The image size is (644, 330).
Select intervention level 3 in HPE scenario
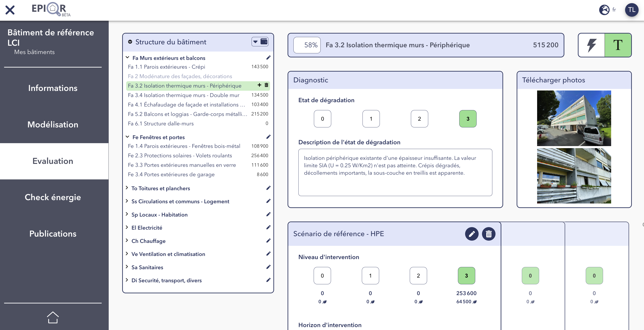[x=466, y=276]
